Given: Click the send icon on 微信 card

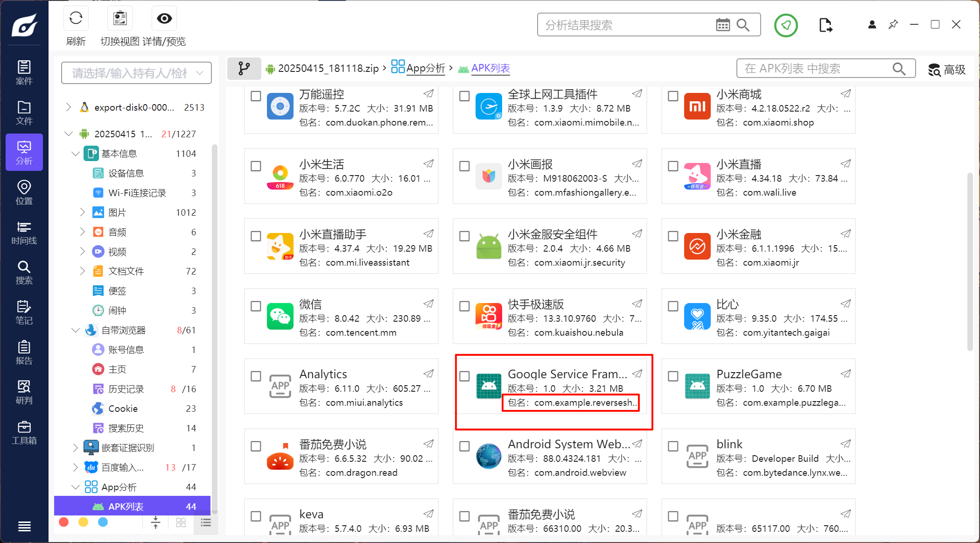Looking at the screenshot, I should point(428,303).
